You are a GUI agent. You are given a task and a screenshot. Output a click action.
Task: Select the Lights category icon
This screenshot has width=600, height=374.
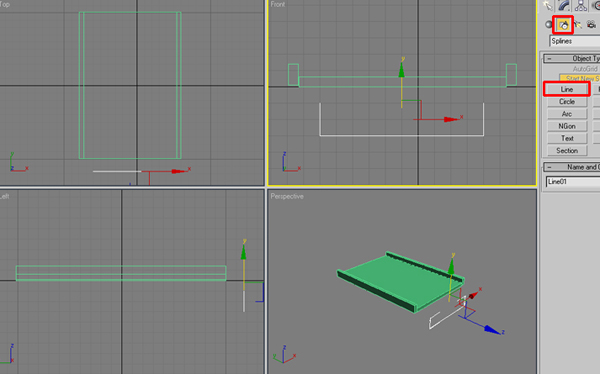click(x=577, y=25)
